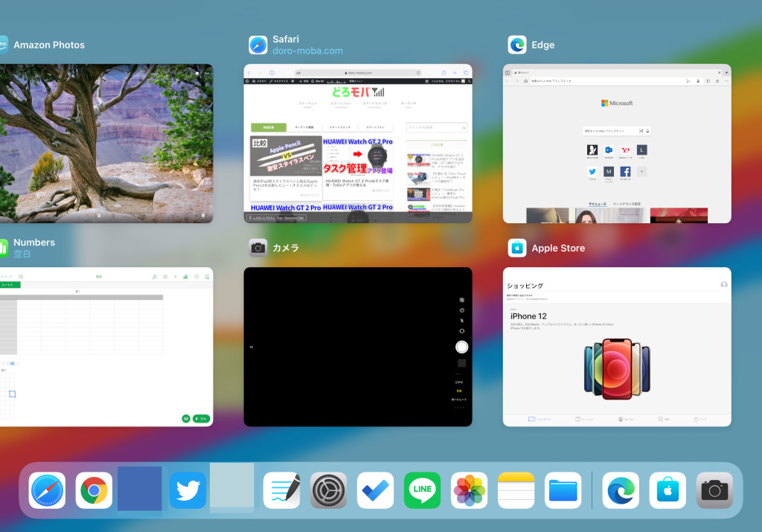Click Safari card's reload icon

[418, 73]
